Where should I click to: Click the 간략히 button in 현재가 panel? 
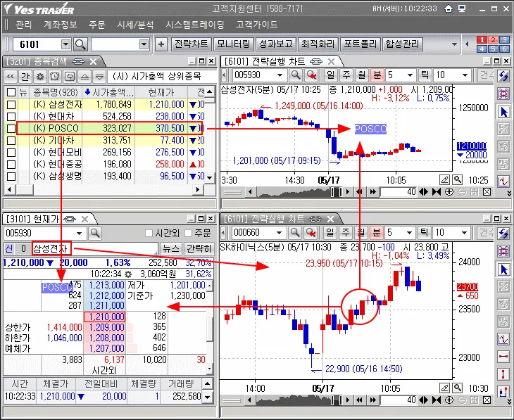199,248
